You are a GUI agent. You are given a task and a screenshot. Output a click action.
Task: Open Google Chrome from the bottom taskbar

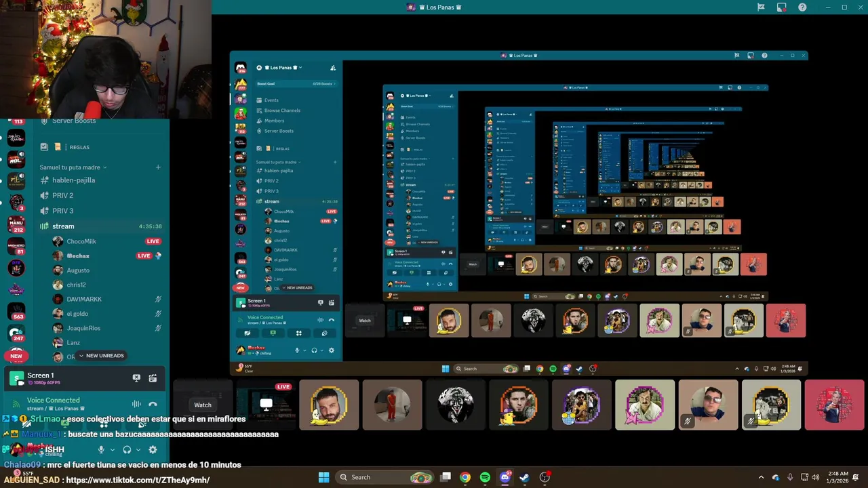[465, 477]
